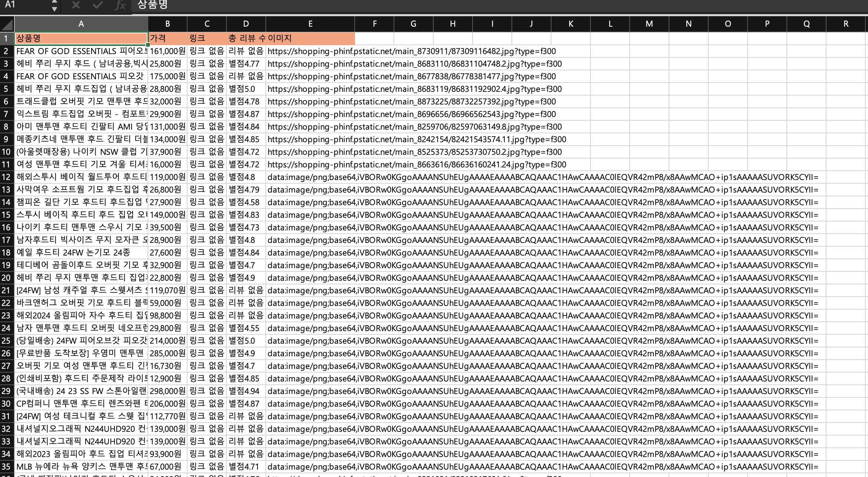Screen dimensions: 868x477
Task: Select the 트래드클럽 오버핏 기모 맨투맨 product cell
Action: point(81,101)
